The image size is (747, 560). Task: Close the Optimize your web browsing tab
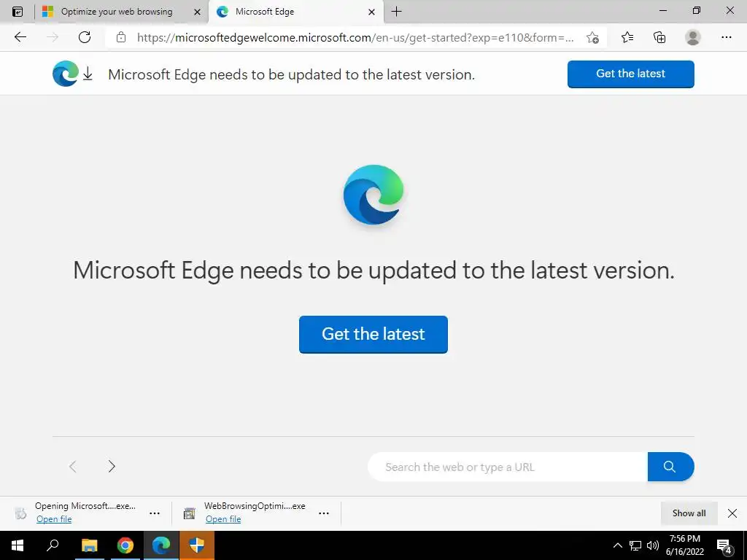tap(197, 12)
